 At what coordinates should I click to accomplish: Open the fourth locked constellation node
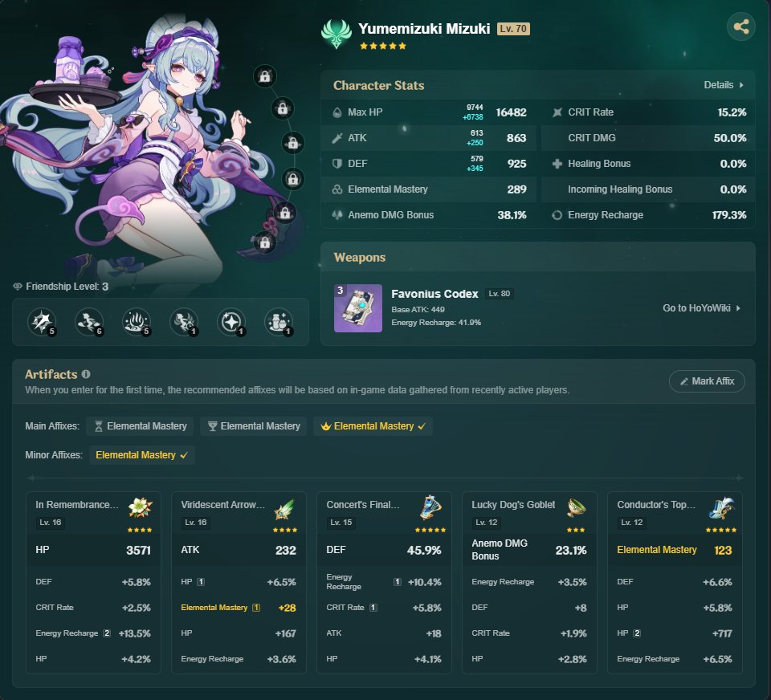pos(293,179)
